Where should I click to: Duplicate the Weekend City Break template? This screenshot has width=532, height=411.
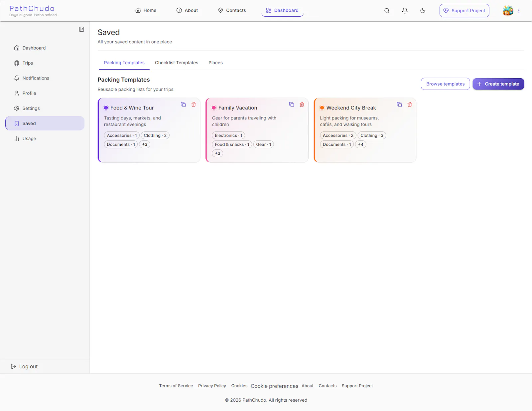pos(399,104)
